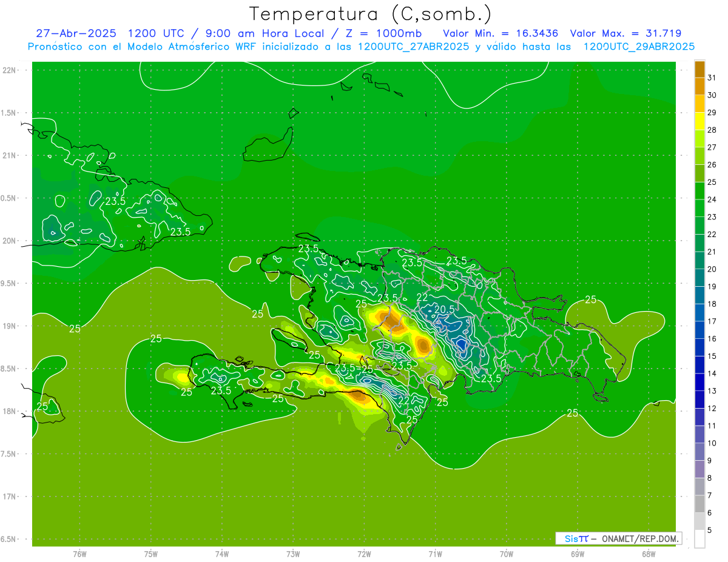
Task: Click the "69W" longitude axis label
Action: (x=578, y=554)
